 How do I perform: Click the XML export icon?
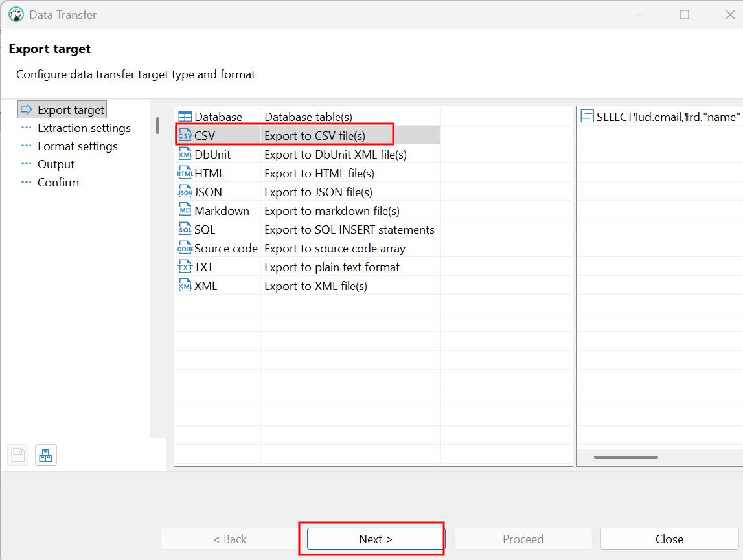185,286
